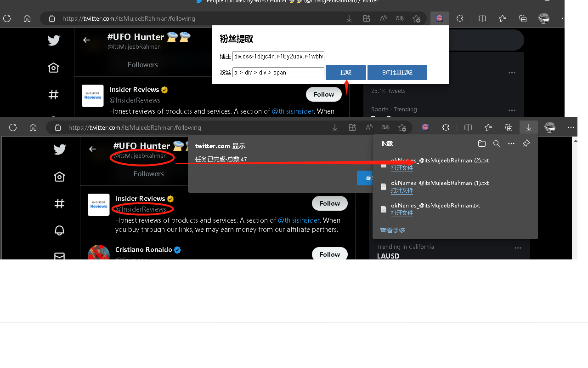This screenshot has height=368, width=588.
Task: Go back with the arrow beside #UFO Hunter in upper page
Action: click(x=86, y=40)
